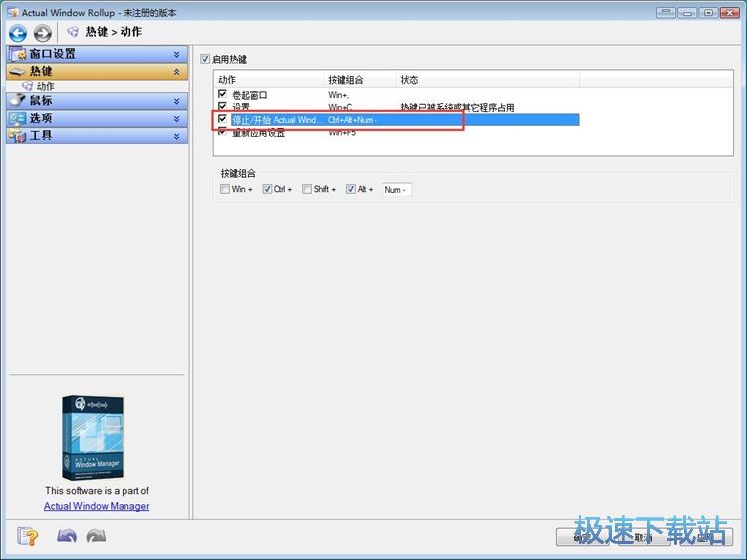747x560 pixels.
Task: Enable the Win + modifier checkbox
Action: point(225,189)
